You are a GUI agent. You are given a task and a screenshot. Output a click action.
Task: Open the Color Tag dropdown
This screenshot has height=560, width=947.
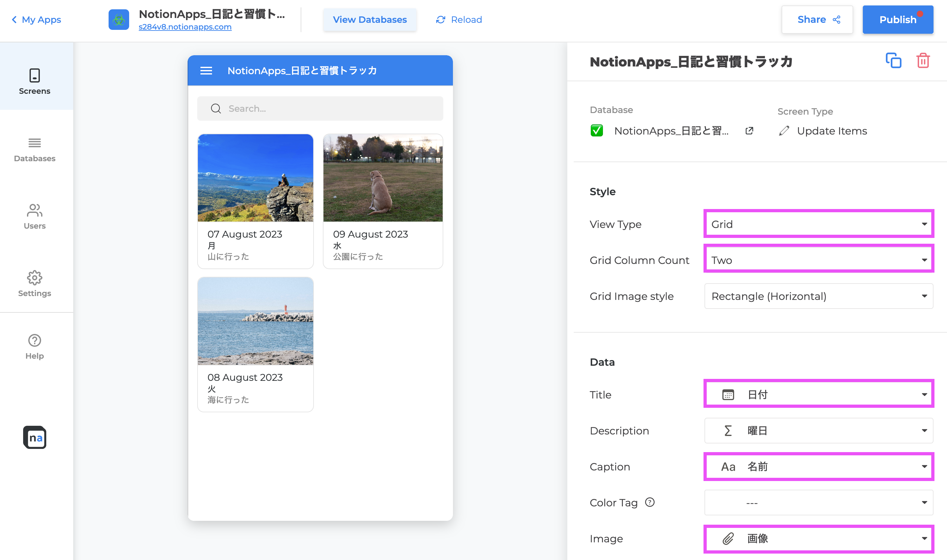819,503
